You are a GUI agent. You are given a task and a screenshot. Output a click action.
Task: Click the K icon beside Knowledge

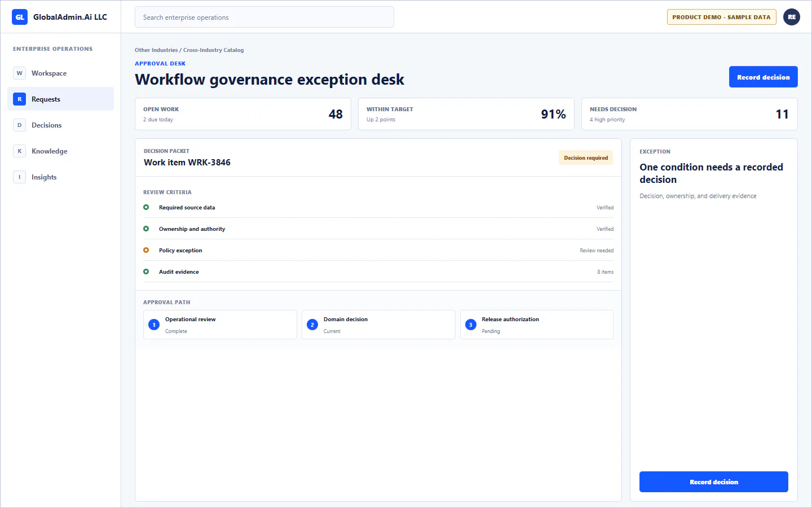[x=20, y=151]
